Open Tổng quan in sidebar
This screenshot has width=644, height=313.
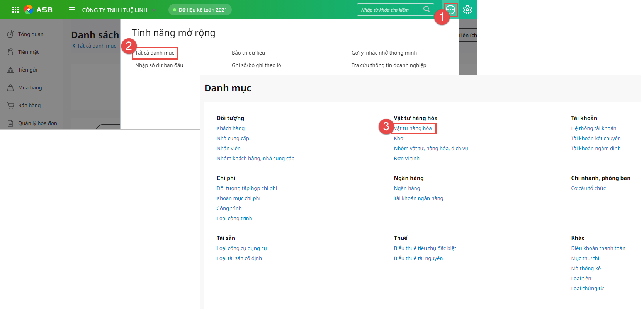click(31, 34)
